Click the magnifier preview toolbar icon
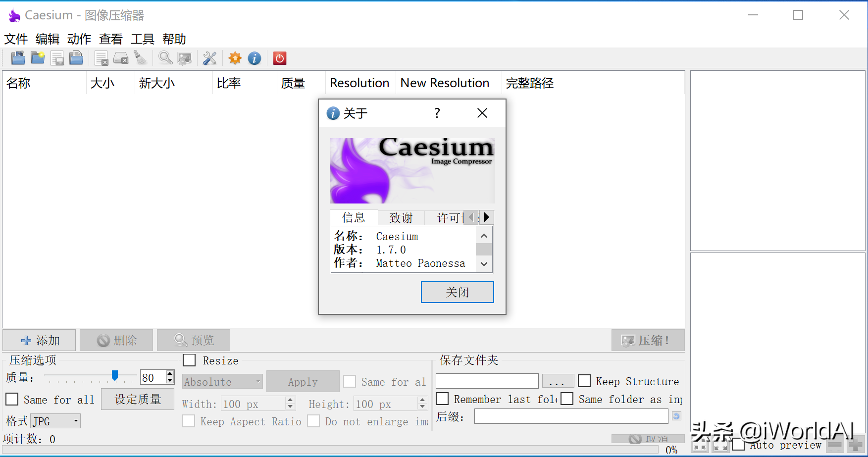This screenshot has height=457, width=868. point(165,58)
